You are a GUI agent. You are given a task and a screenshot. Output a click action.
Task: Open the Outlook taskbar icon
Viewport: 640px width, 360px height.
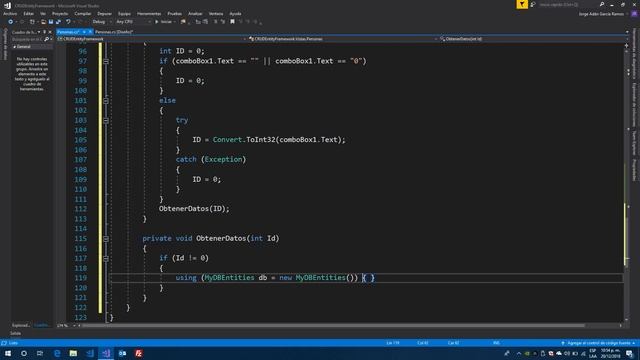(x=122, y=353)
